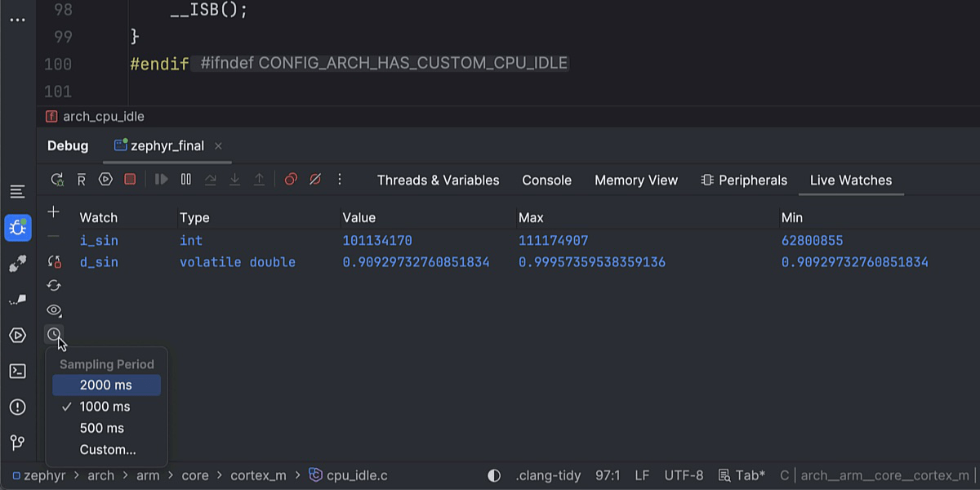
Task: Open the Problems tool window
Action: (18, 408)
